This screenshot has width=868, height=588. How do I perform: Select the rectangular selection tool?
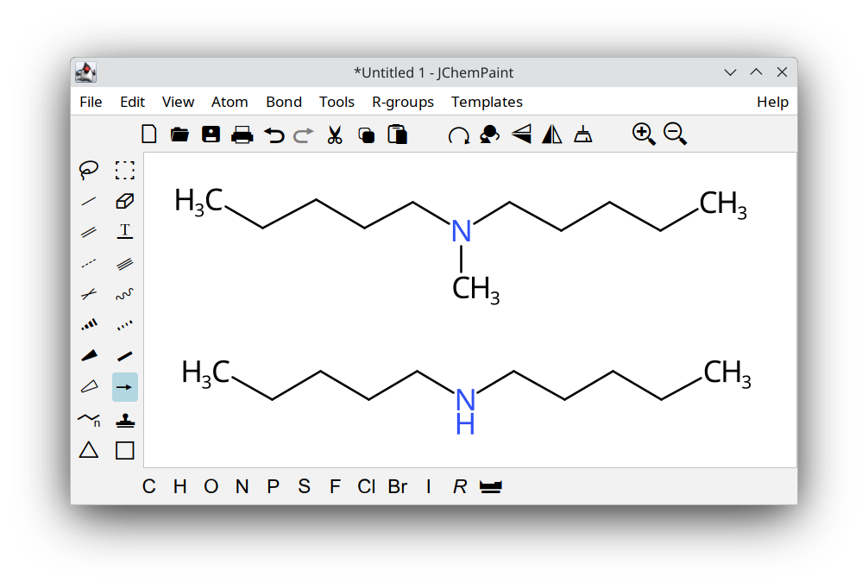click(x=125, y=170)
